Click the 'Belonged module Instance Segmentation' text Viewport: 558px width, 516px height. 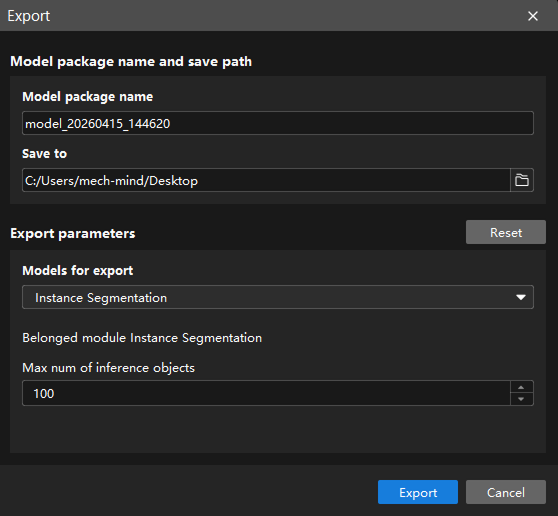(x=142, y=338)
